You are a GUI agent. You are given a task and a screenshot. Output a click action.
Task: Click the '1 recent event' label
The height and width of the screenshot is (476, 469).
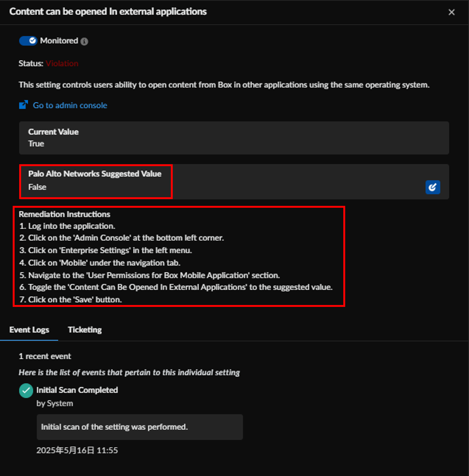[45, 356]
